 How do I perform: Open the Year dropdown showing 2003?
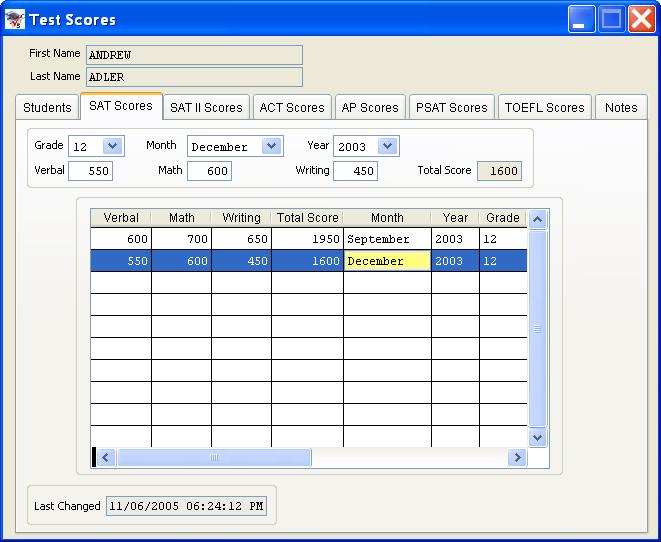388,146
